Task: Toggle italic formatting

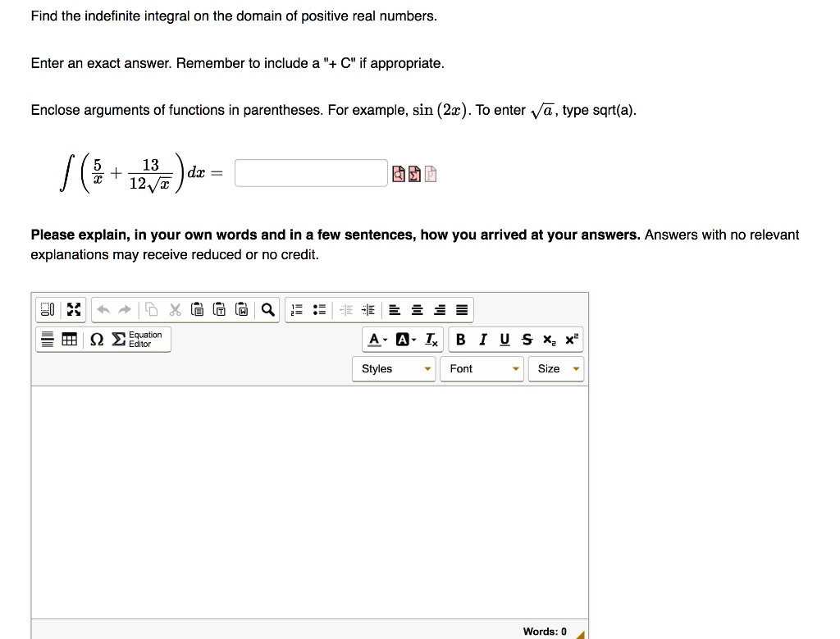Action: point(482,339)
